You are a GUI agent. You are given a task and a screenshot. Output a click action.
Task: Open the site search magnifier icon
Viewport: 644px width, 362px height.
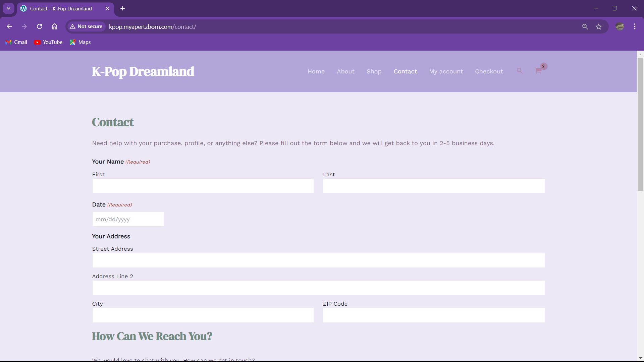pos(520,71)
